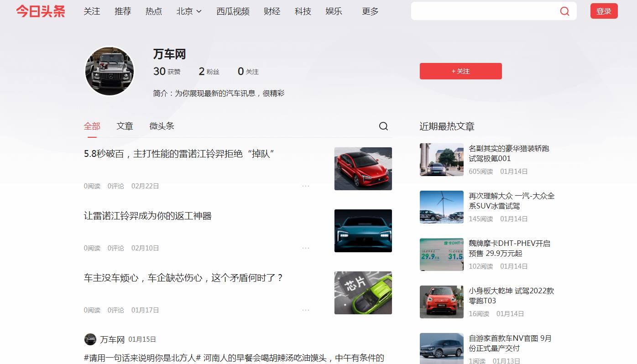Open more options for 返工神器 article
Viewport: 637px width, 364px height.
tap(306, 248)
